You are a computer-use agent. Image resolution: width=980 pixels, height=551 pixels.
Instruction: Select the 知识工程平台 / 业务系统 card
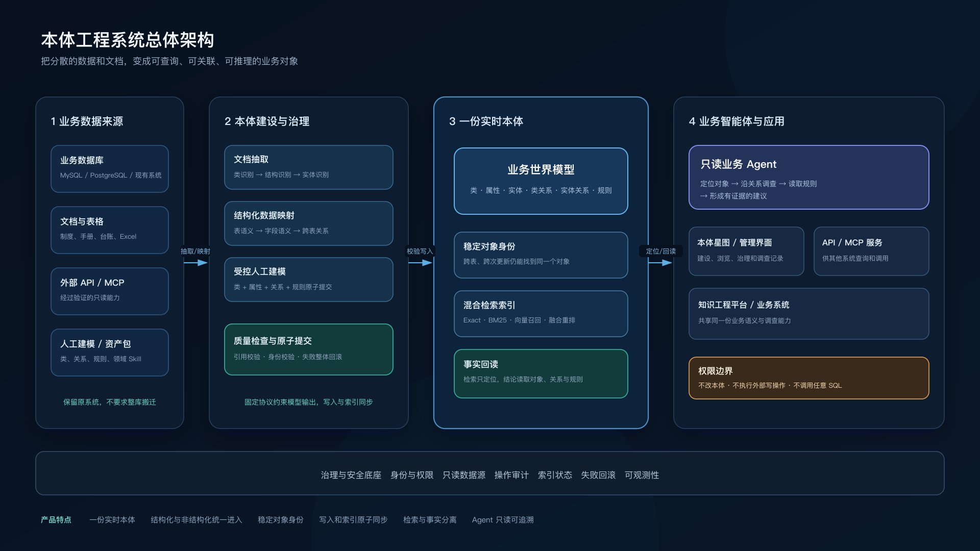(x=809, y=314)
